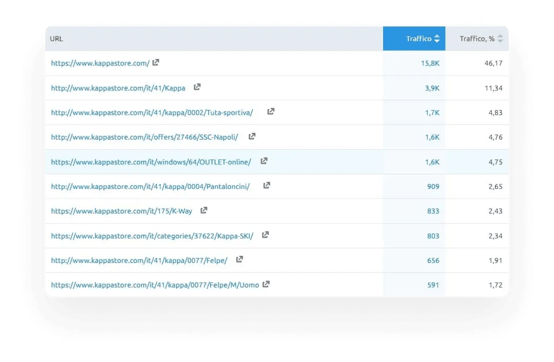Open the /it/41/Kappa URL link
The width and height of the screenshot is (554, 362).
pos(118,88)
